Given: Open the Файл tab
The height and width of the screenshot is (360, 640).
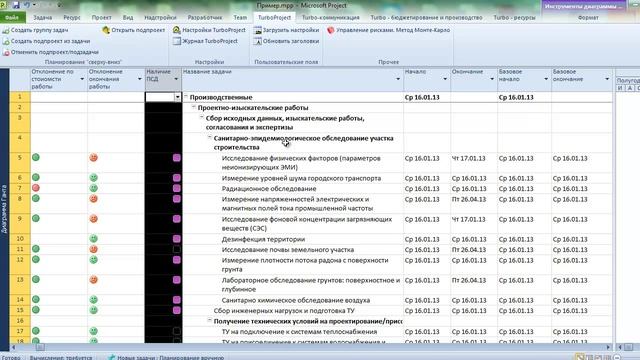Looking at the screenshot, I should click(12, 18).
